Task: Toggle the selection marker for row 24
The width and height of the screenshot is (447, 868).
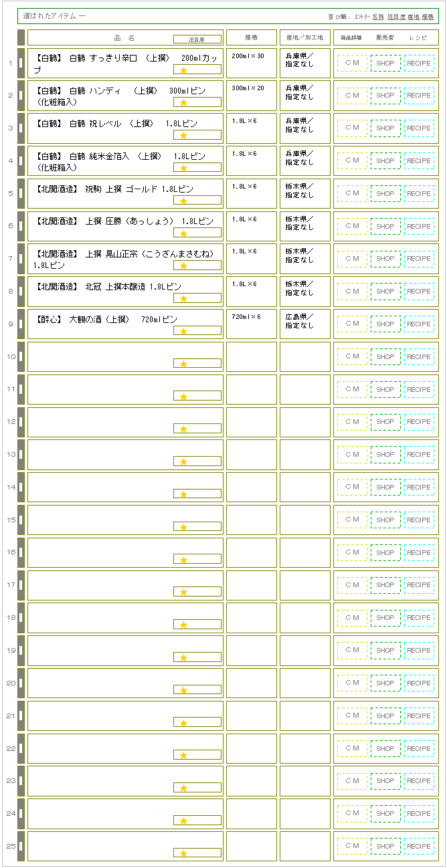Action: click(x=21, y=814)
